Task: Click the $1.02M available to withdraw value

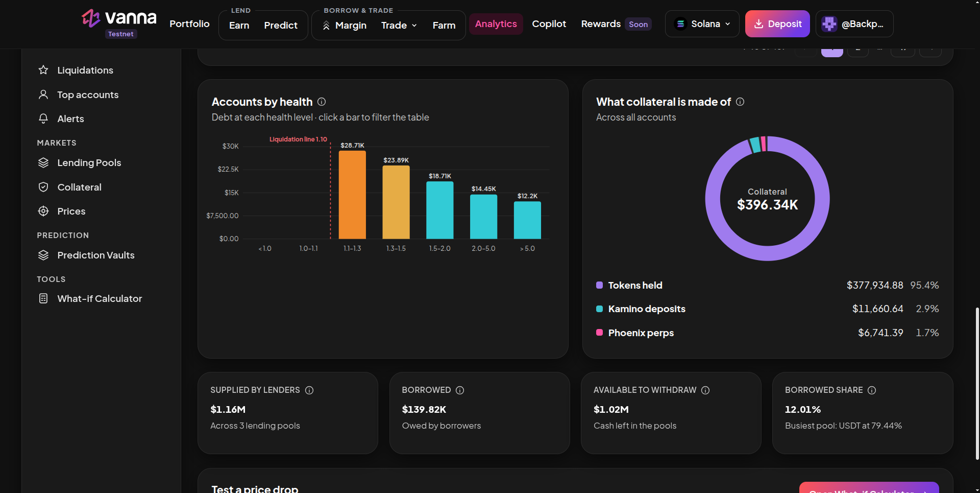Action: pos(611,409)
